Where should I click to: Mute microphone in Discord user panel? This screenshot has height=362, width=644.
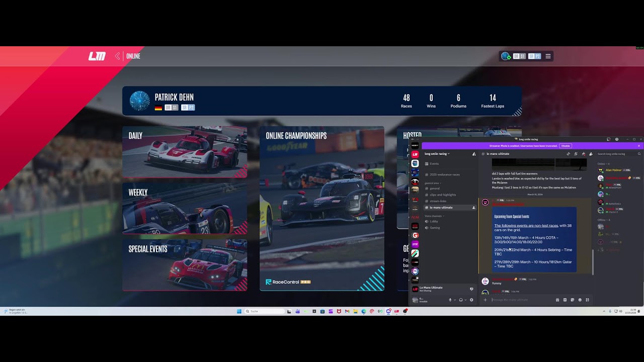tap(450, 300)
